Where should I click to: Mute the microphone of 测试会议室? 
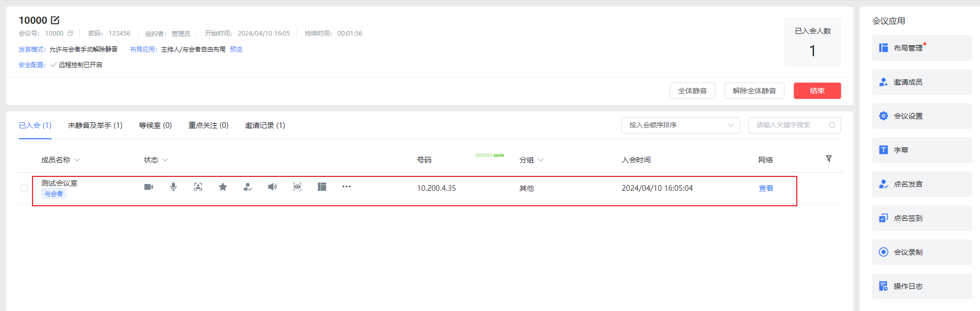173,187
